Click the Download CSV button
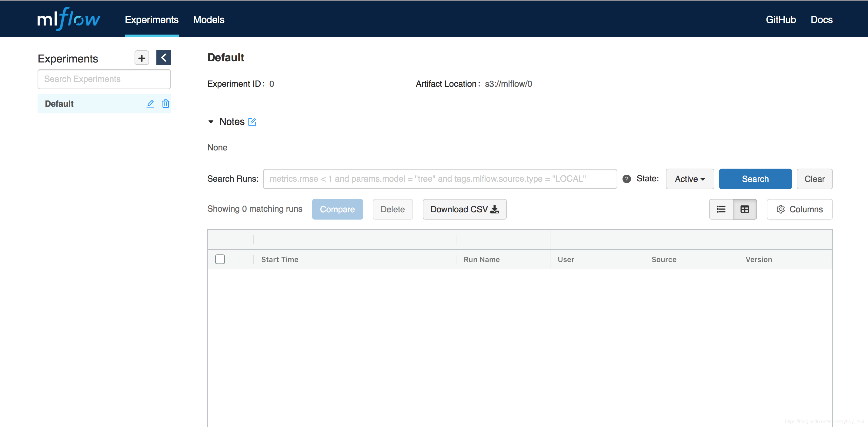The height and width of the screenshot is (427, 868). tap(462, 209)
